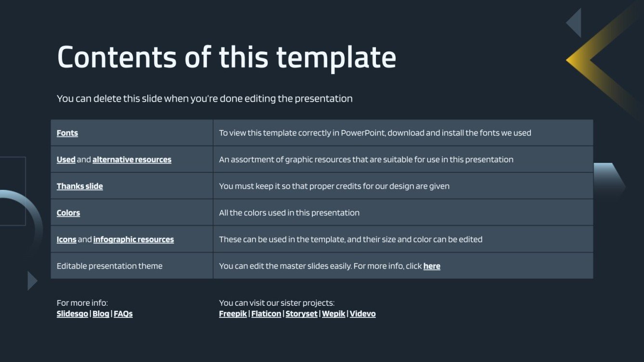Visit the Slidesgo link

click(72, 314)
